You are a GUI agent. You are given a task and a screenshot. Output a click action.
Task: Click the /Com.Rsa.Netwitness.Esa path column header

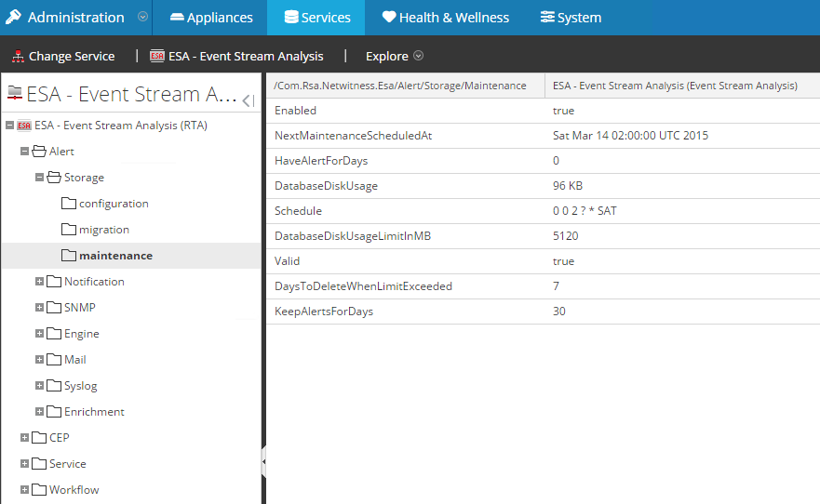pyautogui.click(x=406, y=86)
